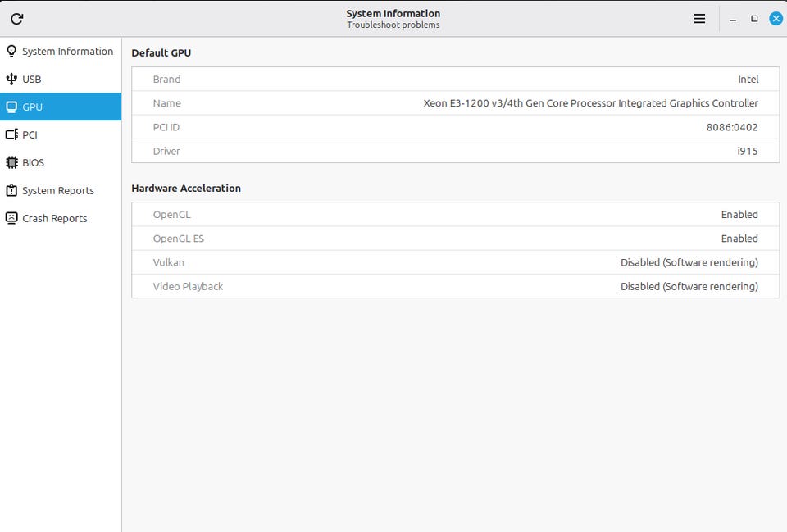The height and width of the screenshot is (532, 787).
Task: Click the BIOS chip icon
Action: click(11, 162)
